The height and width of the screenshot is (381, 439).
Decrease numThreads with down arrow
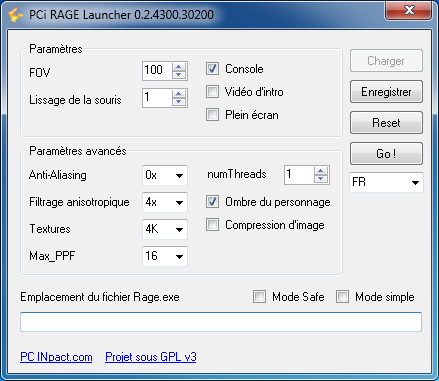pyautogui.click(x=321, y=179)
